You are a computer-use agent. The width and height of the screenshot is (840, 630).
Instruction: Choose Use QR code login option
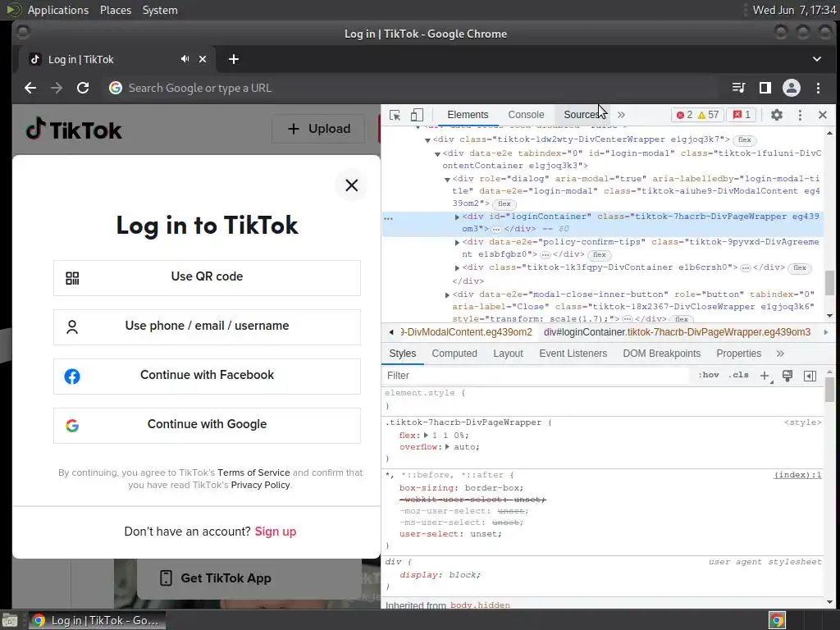207,278
